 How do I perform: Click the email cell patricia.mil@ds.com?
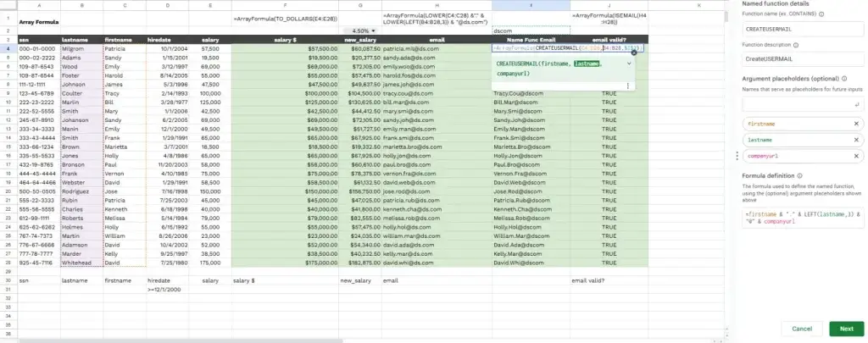point(437,48)
